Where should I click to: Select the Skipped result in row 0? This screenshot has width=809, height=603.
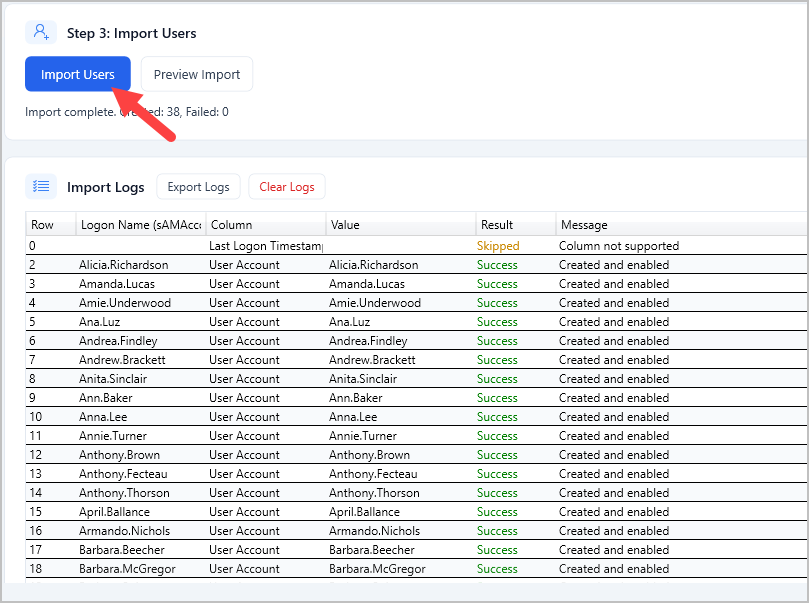(498, 246)
